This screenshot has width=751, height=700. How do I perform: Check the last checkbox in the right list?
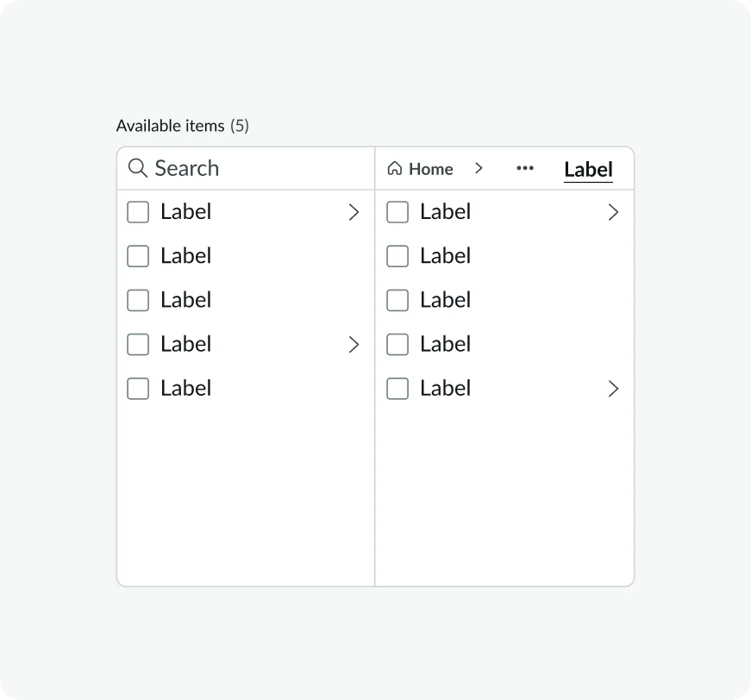coord(397,389)
